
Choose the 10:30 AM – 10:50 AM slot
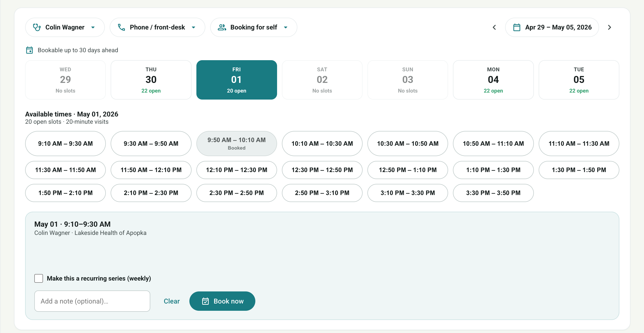point(408,144)
